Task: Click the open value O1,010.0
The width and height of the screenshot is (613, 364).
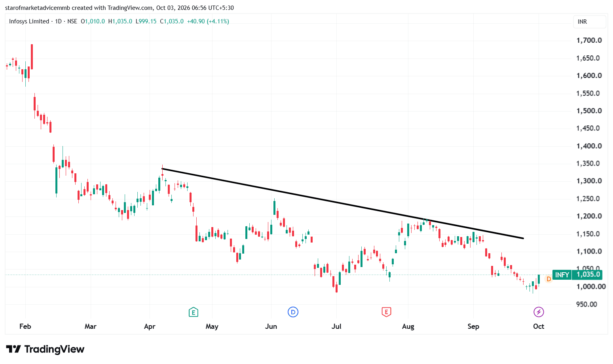Action: pos(93,21)
